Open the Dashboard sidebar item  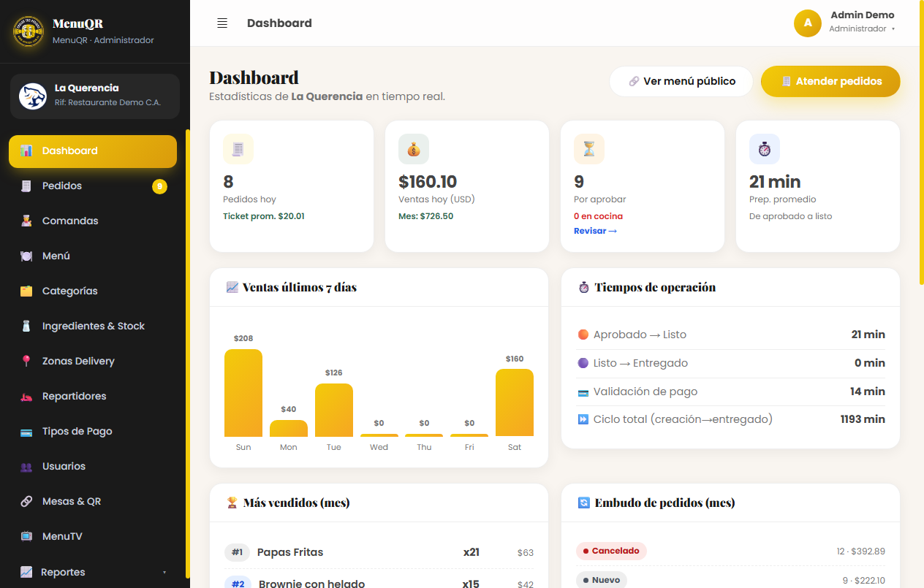(93, 151)
